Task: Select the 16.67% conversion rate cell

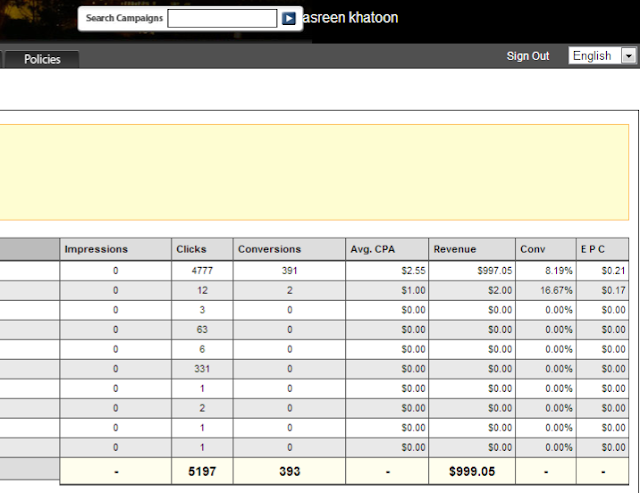Action: coord(546,290)
